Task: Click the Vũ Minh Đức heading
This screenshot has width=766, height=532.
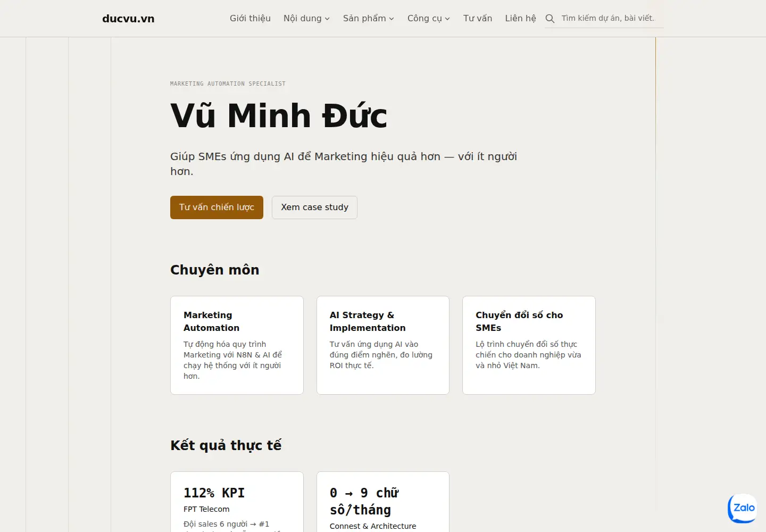Action: pos(279,115)
